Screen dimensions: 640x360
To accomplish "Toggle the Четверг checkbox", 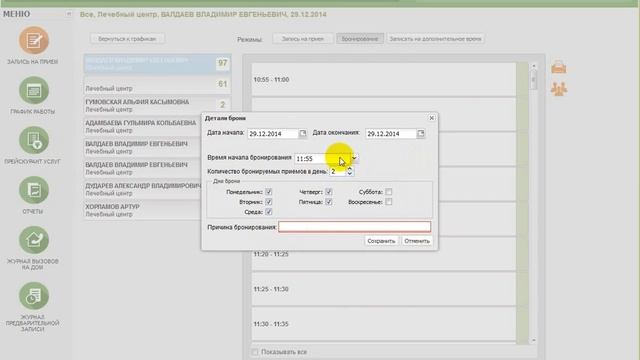I will [x=329, y=191].
